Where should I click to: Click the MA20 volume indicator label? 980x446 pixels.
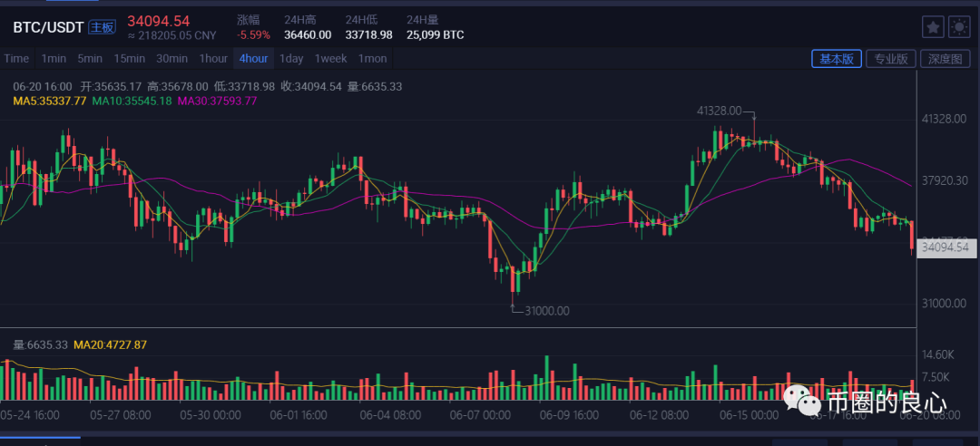pos(110,345)
